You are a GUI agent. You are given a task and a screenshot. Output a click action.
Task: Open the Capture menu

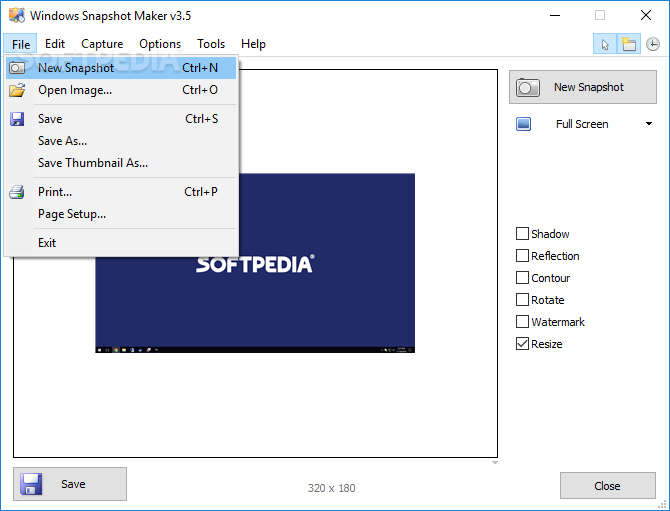(x=102, y=44)
